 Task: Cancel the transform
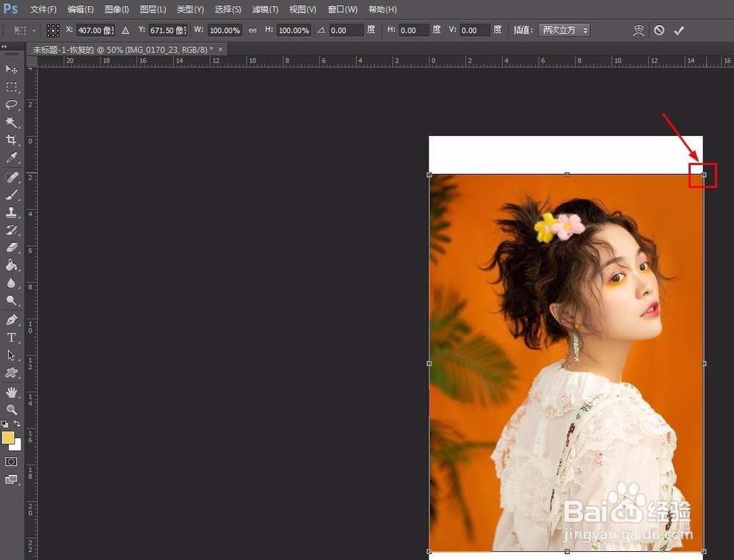(659, 30)
